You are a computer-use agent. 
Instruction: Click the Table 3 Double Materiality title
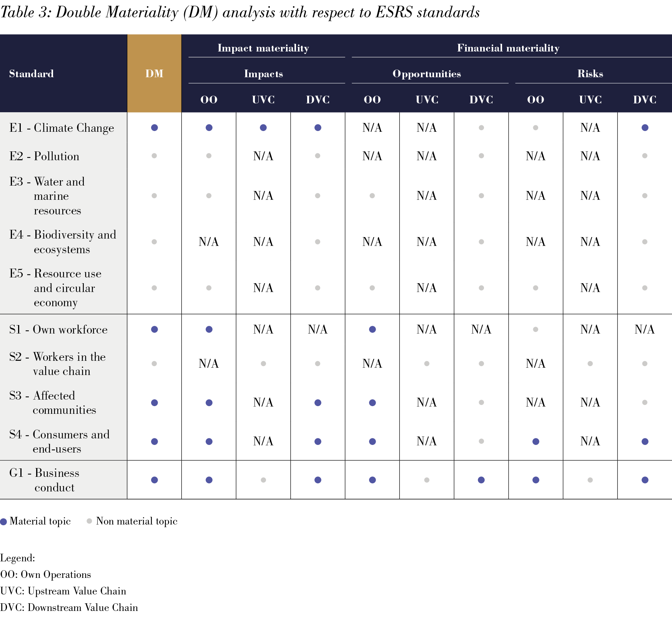click(240, 12)
